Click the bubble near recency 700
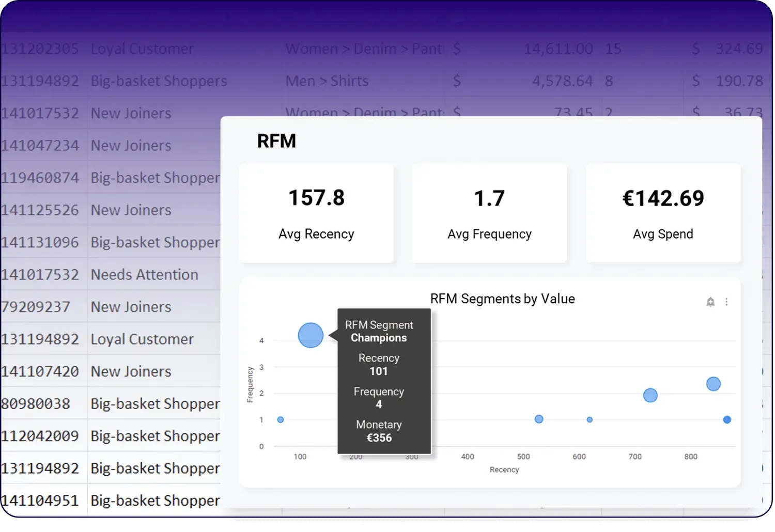Viewport: 775px width, 532px height. [x=650, y=395]
